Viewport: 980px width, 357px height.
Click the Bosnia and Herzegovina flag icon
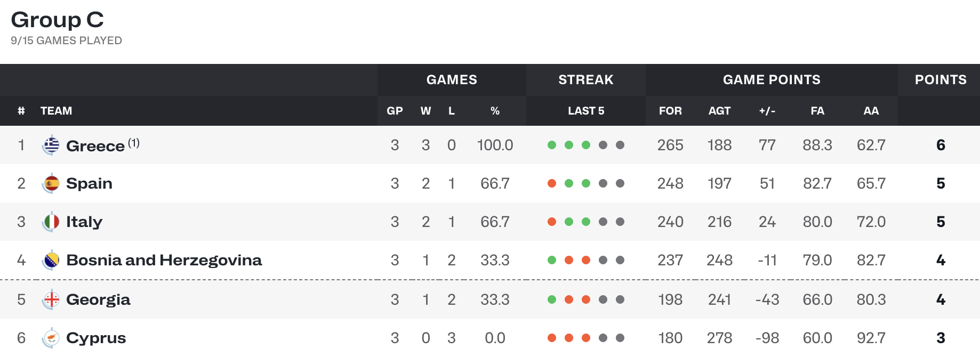[51, 260]
